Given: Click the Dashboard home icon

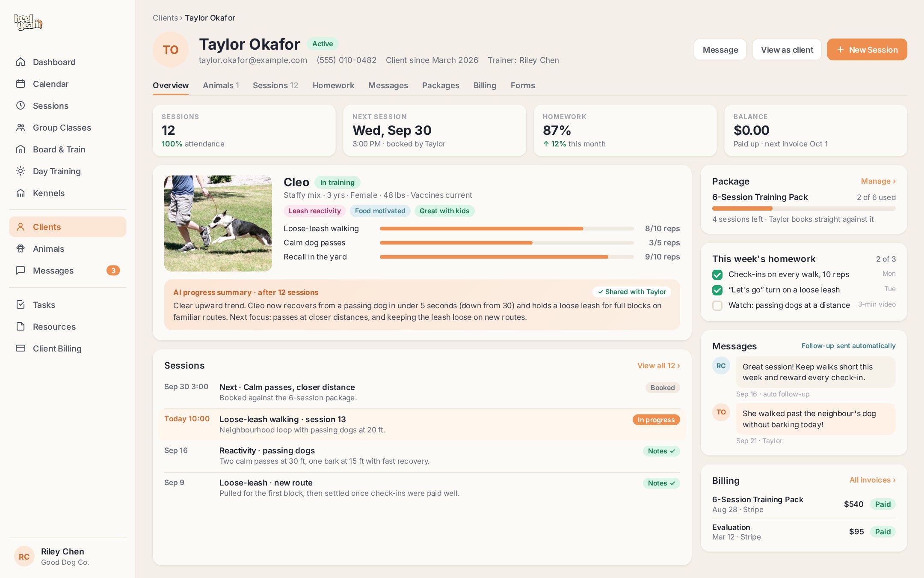Looking at the screenshot, I should click(x=21, y=62).
